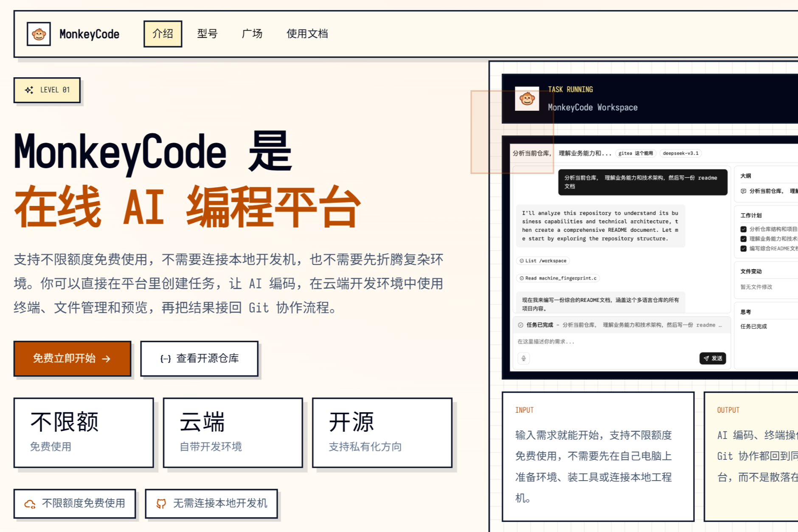Open the 查看开源仓库 button
The image size is (798, 532).
click(x=199, y=358)
